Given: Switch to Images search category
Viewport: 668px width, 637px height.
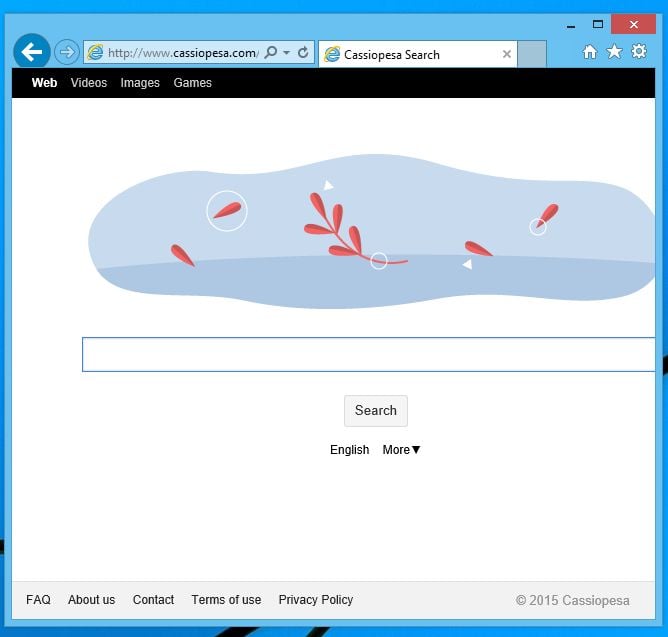Looking at the screenshot, I should (140, 83).
